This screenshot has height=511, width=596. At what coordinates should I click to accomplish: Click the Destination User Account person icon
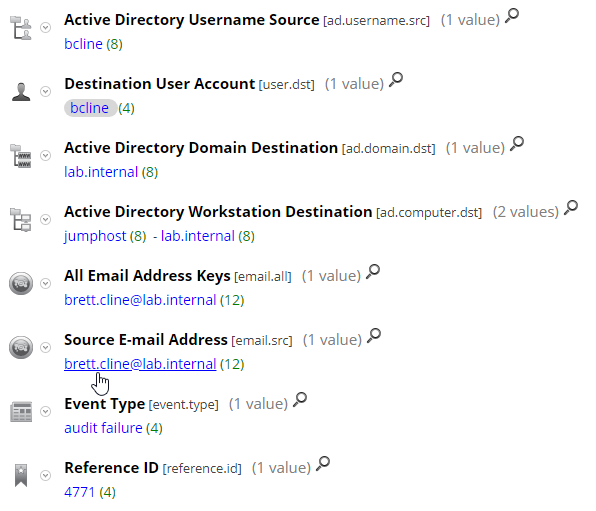[21, 92]
